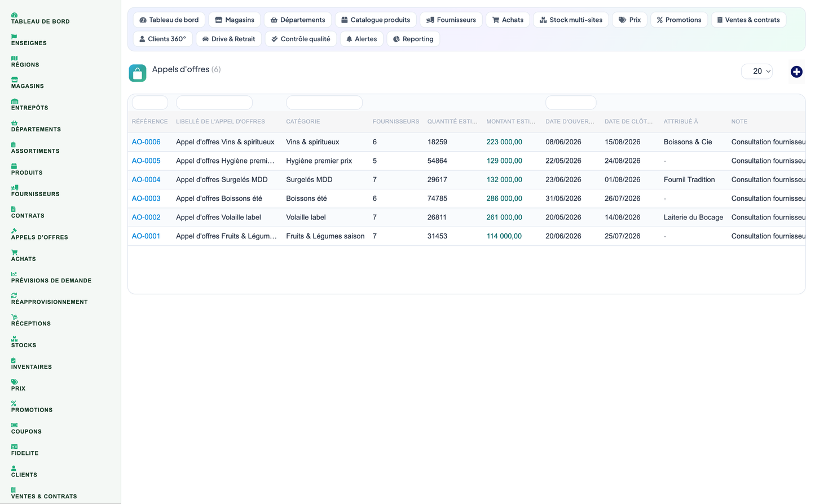Switch to the Catalogue produits top tab
The width and height of the screenshot is (815, 504).
376,20
